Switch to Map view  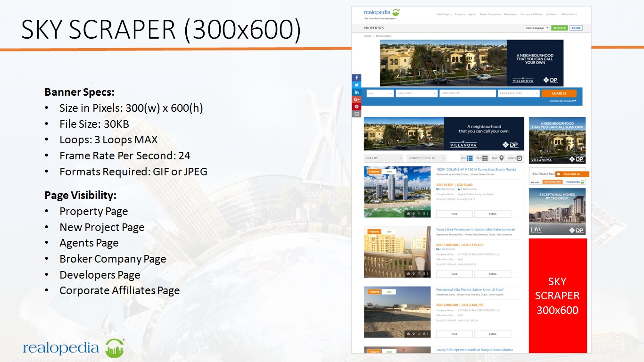pyautogui.click(x=498, y=158)
